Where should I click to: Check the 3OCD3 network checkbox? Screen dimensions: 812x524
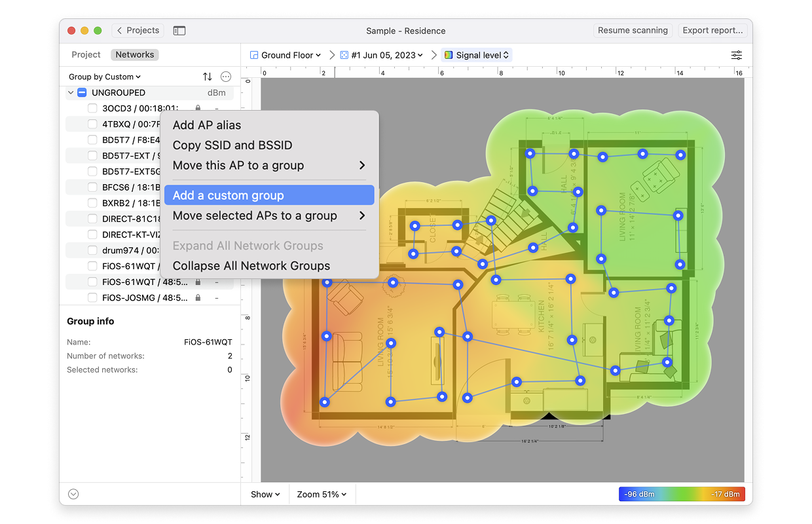pyautogui.click(x=92, y=109)
